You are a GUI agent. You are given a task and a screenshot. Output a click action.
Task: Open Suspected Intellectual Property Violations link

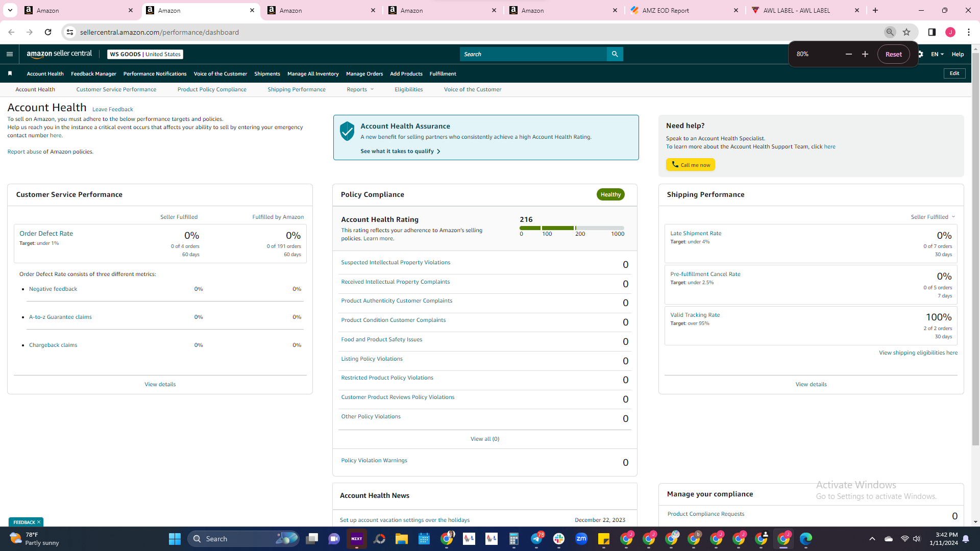396,262
